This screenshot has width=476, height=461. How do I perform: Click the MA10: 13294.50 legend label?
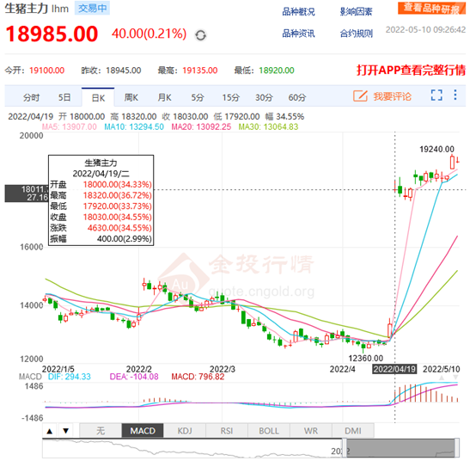click(134, 126)
